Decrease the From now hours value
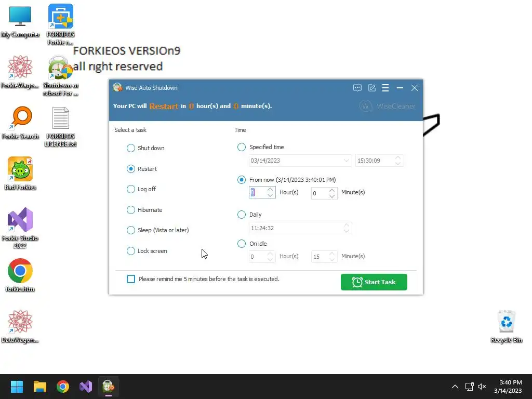Viewport: 532px width, 399px height. coord(270,195)
